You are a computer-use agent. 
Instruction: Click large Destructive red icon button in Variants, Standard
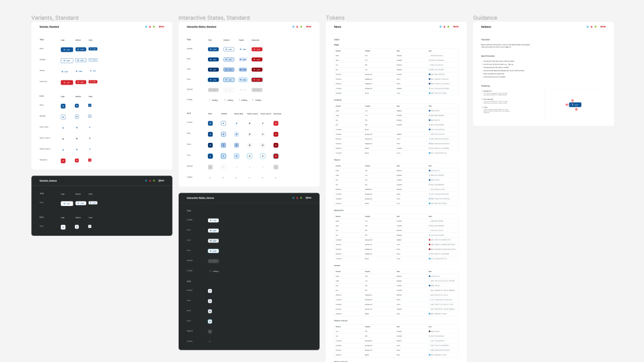pyautogui.click(x=63, y=161)
